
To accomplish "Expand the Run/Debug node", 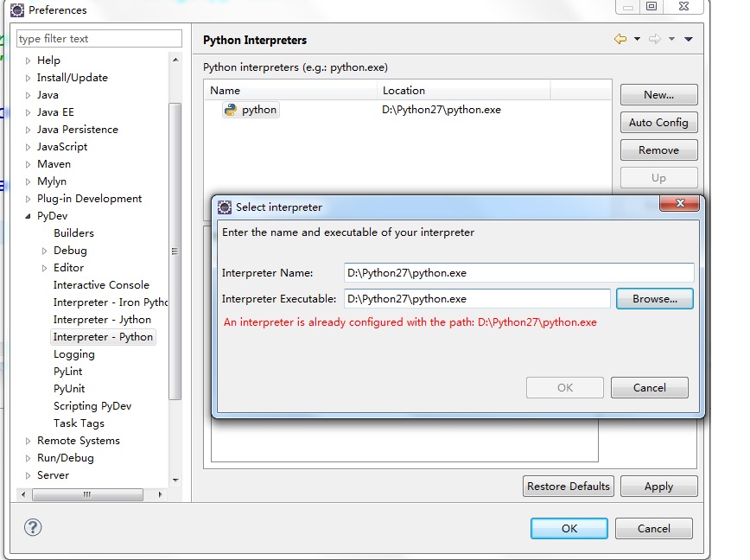I will pos(29,458).
